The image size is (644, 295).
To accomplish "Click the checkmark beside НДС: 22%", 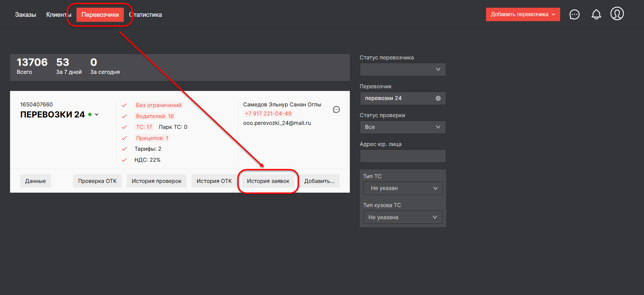I will 124,160.
